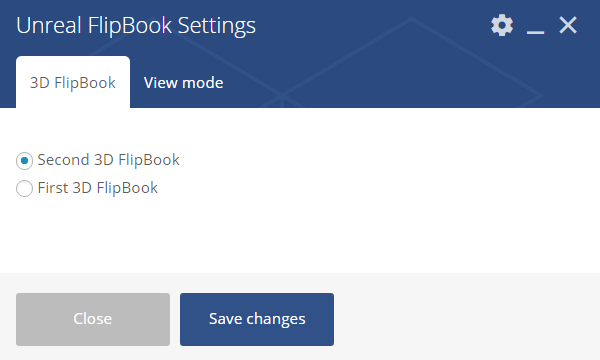Click the "First 3D FlipBook" label text

point(98,188)
